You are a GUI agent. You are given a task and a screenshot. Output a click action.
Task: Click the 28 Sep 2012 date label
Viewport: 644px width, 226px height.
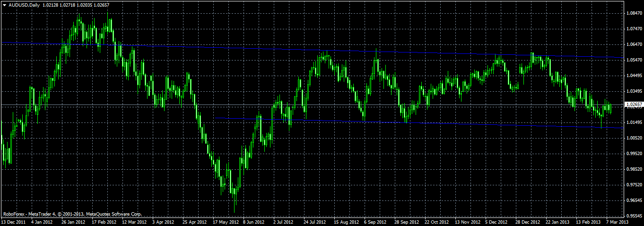coord(408,222)
